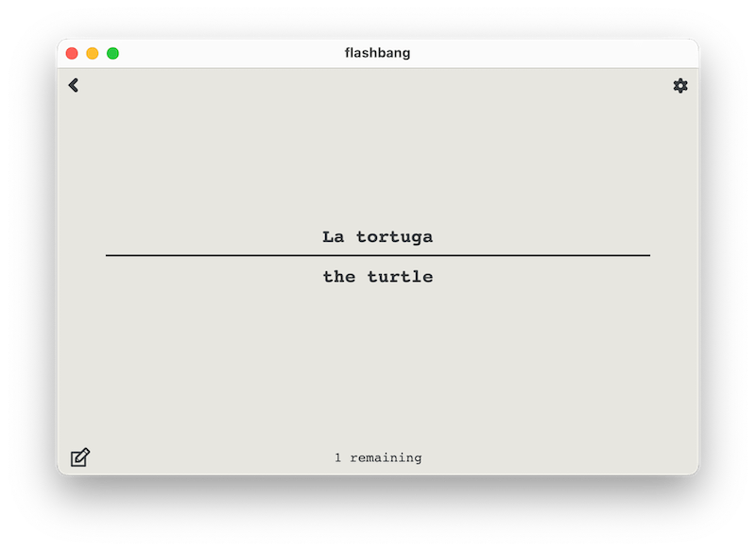Click the number "1" in the remaining counter
The height and width of the screenshot is (551, 756).
click(x=338, y=457)
